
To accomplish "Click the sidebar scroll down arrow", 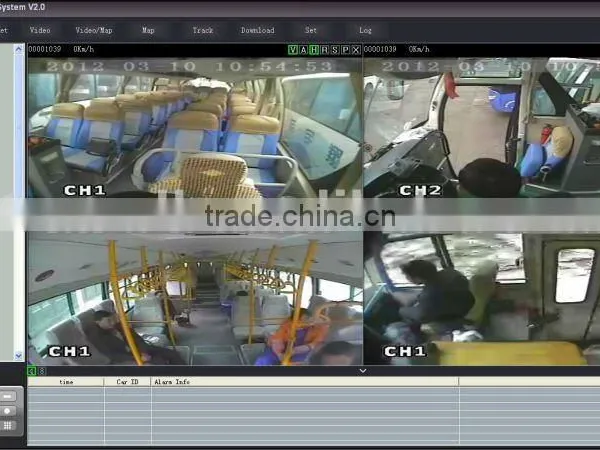I will 19,356.
